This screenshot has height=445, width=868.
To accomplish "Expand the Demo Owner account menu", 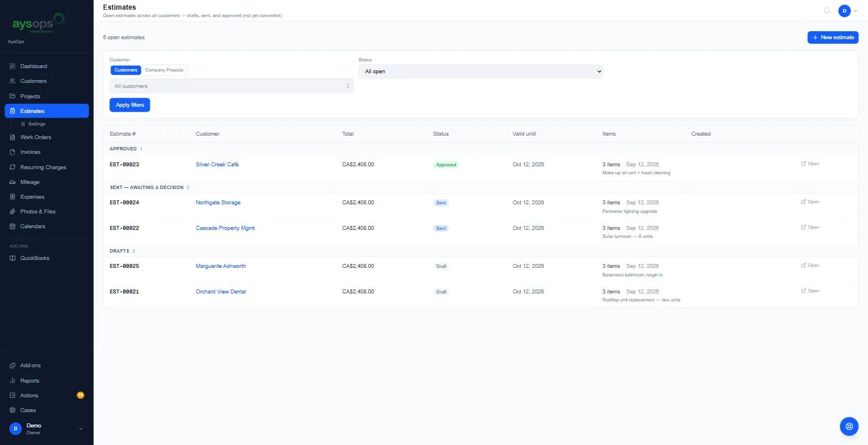I will [x=47, y=429].
